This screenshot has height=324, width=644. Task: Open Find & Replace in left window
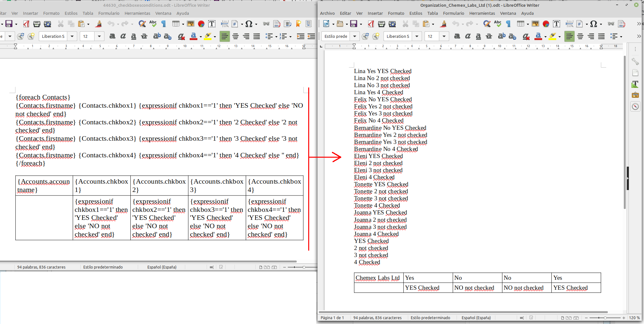pos(142,24)
